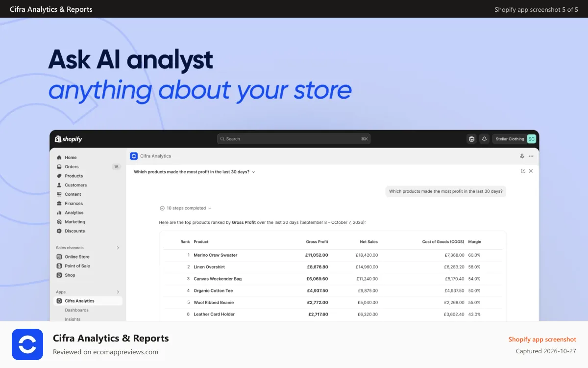The width and height of the screenshot is (588, 368).
Task: Open Marketing in the sidebar
Action: (x=75, y=222)
